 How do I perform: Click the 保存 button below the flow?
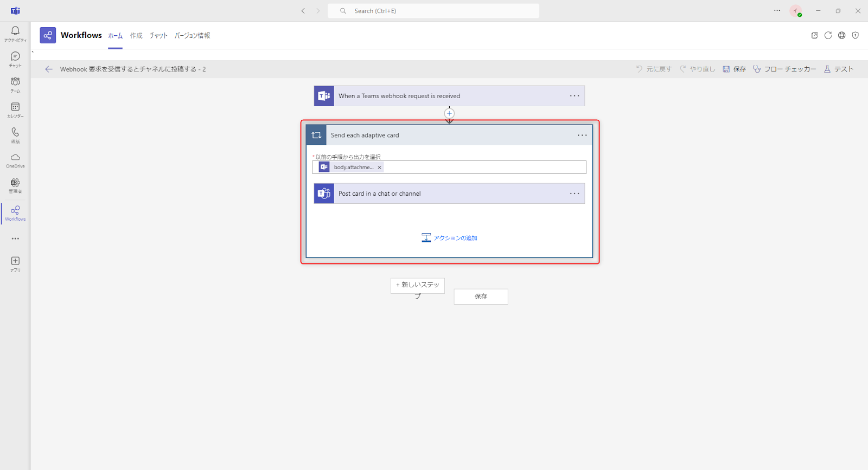click(481, 297)
